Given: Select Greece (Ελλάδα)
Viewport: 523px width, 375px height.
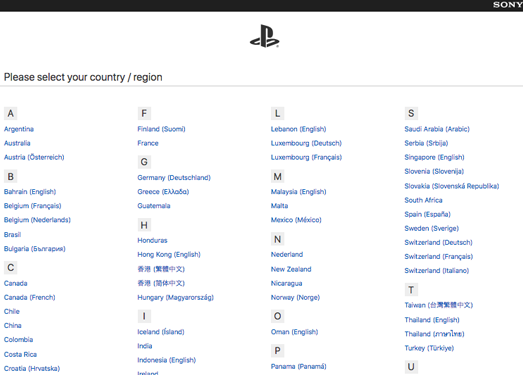Looking at the screenshot, I should (x=163, y=192).
